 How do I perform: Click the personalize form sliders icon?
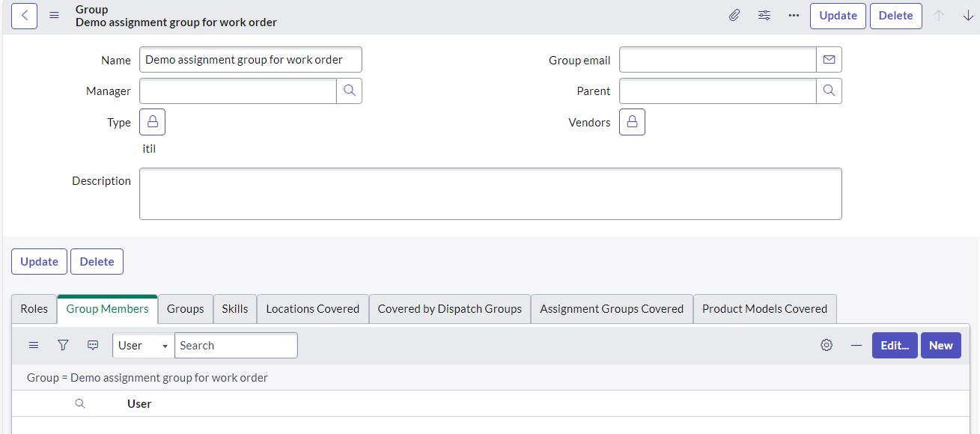tap(764, 15)
